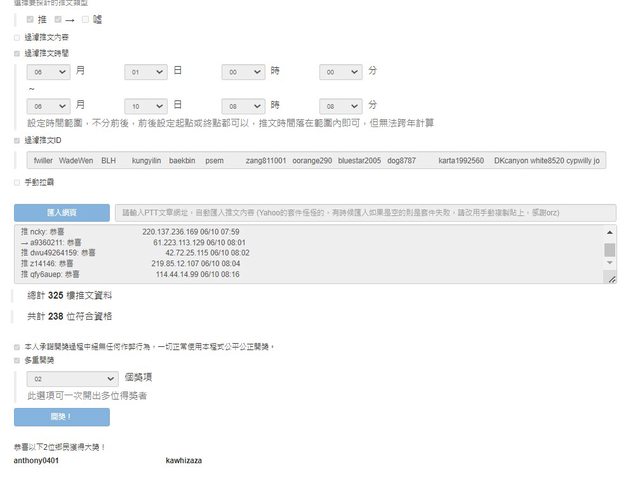Screen dimensions: 640x481
Task: Toggle the 噓 comment type checkbox
Action: 86,19
